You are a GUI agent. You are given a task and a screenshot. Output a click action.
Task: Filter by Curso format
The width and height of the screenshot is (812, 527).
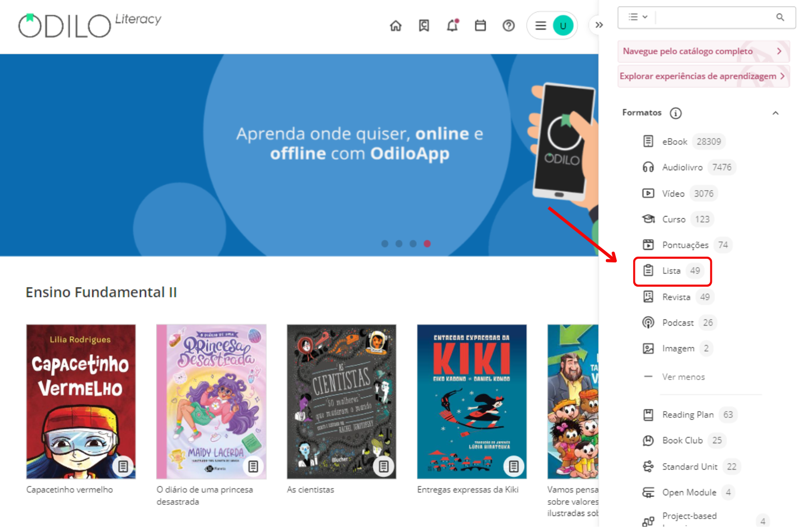678,219
